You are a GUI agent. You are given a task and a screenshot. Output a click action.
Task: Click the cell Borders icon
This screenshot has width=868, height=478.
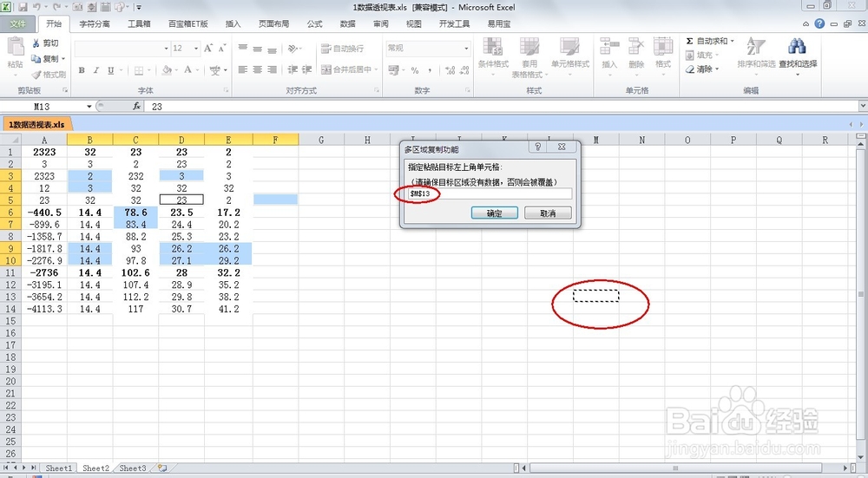(139, 70)
